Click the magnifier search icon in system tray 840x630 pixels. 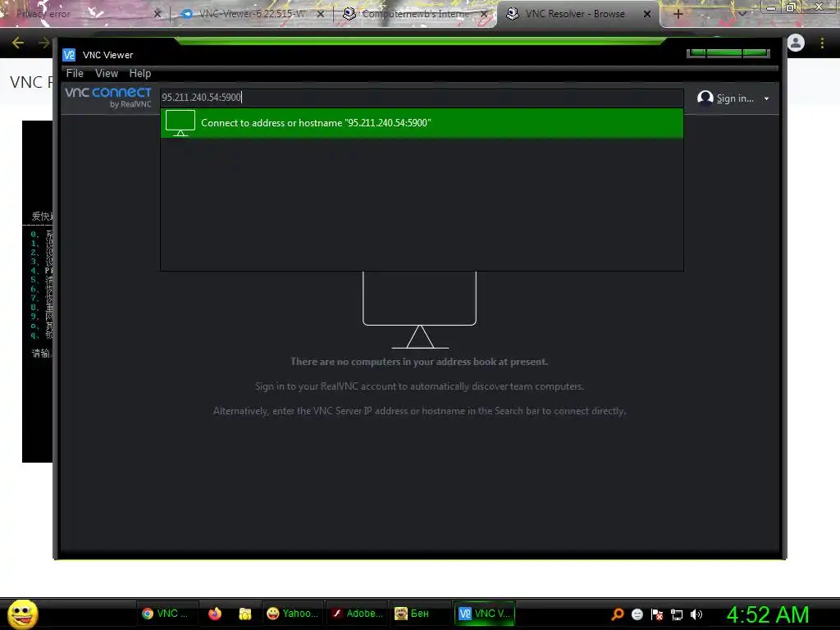tap(617, 614)
